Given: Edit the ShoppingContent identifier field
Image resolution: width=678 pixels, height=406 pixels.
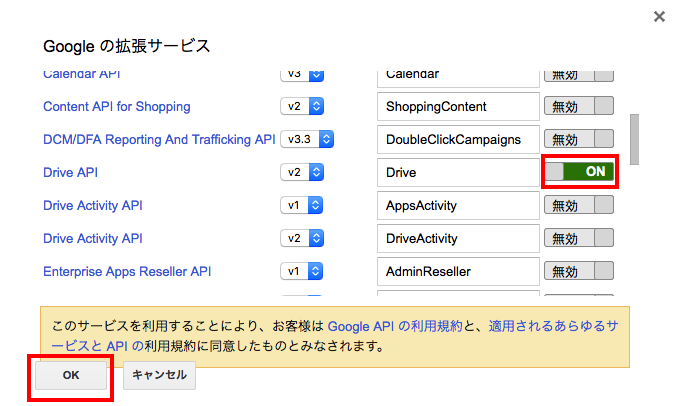Looking at the screenshot, I should point(458,106).
